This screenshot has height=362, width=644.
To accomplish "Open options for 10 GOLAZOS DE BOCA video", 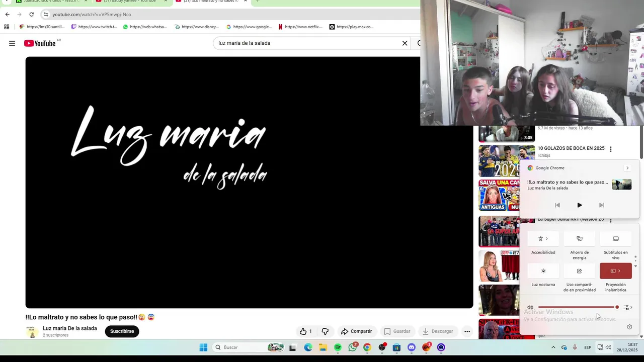I will 611,149.
